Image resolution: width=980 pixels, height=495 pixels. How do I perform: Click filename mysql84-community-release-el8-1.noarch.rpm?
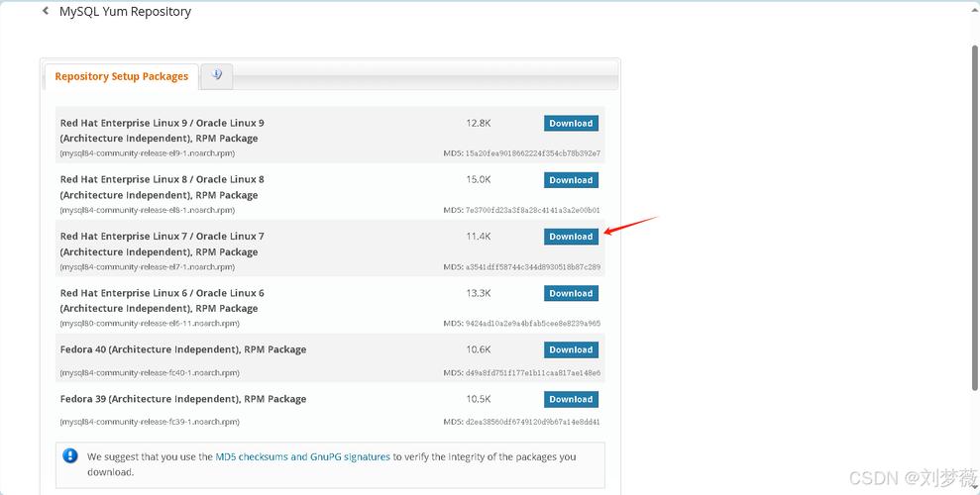[148, 210]
